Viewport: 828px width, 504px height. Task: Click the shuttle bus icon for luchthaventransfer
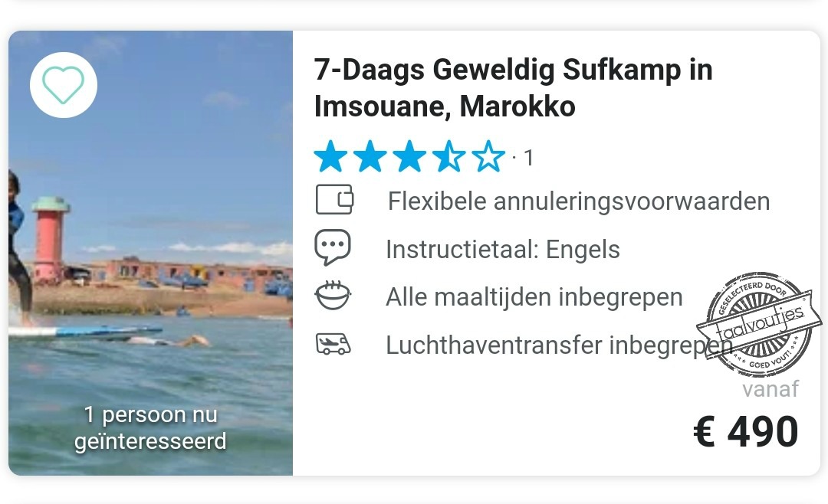click(333, 344)
